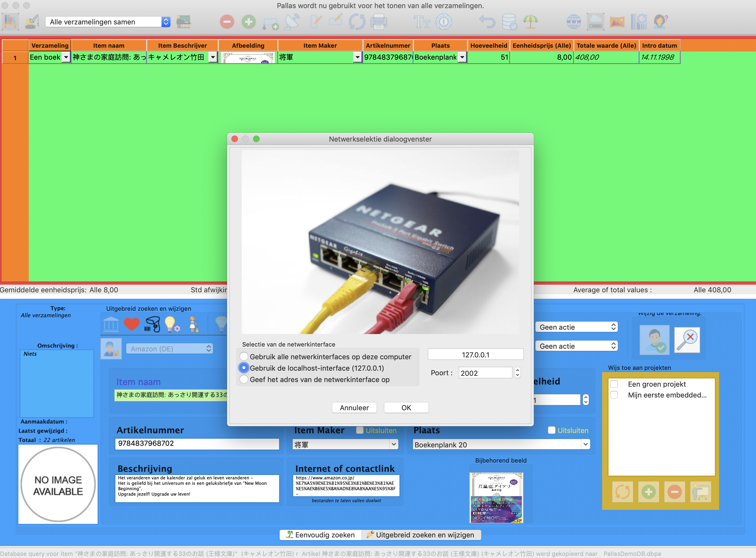The image size is (756, 558).
Task: Click the cloud server icon in the toolbar
Action: tap(595, 22)
